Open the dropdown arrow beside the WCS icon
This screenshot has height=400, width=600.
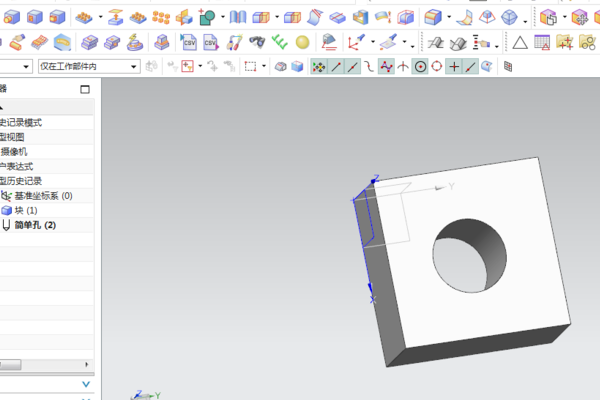[373, 41]
